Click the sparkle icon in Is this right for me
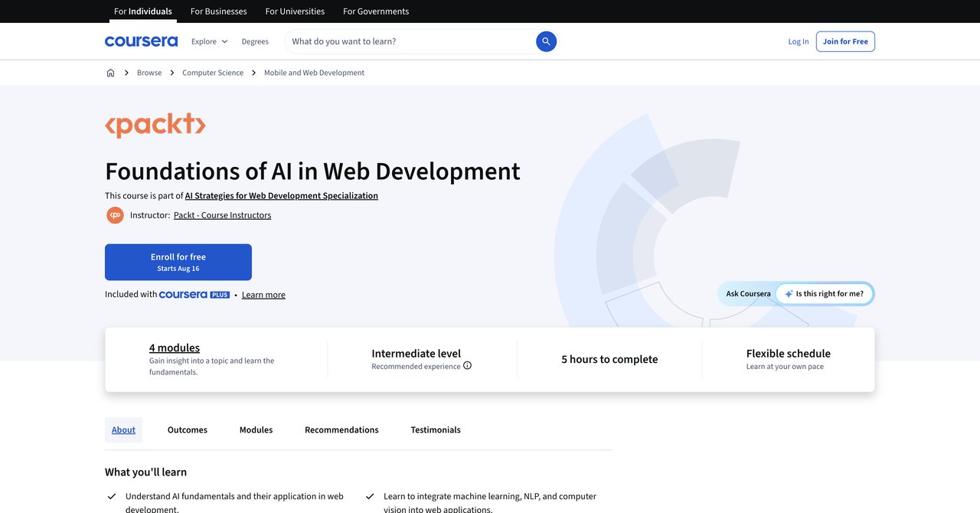 point(789,294)
